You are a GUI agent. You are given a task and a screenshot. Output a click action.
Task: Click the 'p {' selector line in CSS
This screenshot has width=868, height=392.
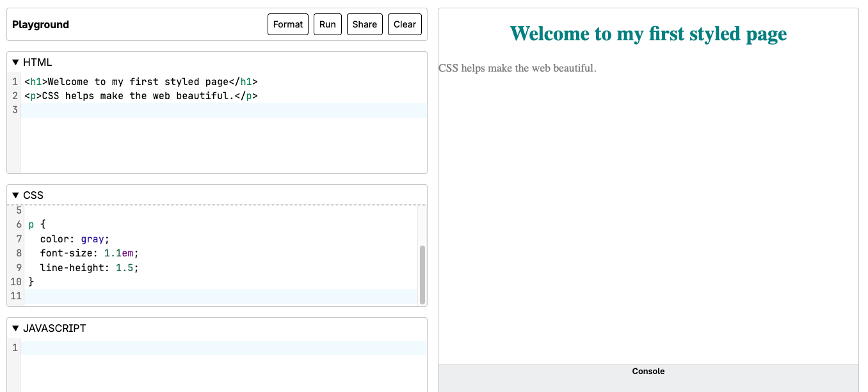(x=37, y=224)
